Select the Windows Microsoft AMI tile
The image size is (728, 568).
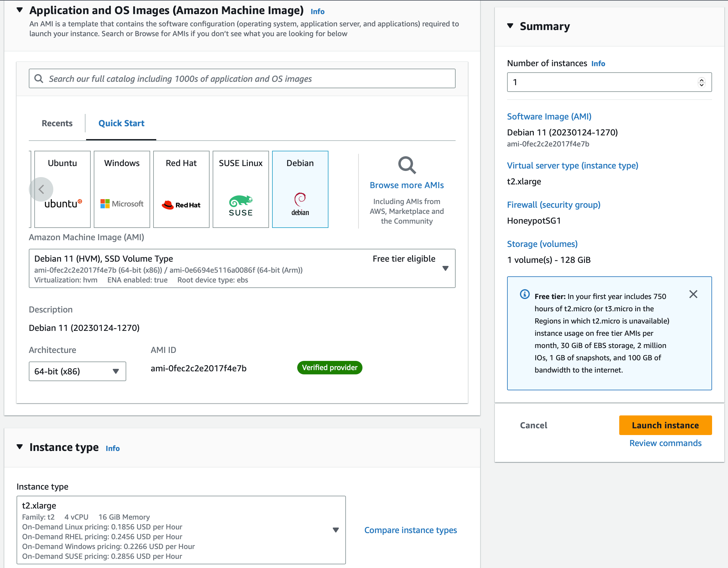coord(122,189)
